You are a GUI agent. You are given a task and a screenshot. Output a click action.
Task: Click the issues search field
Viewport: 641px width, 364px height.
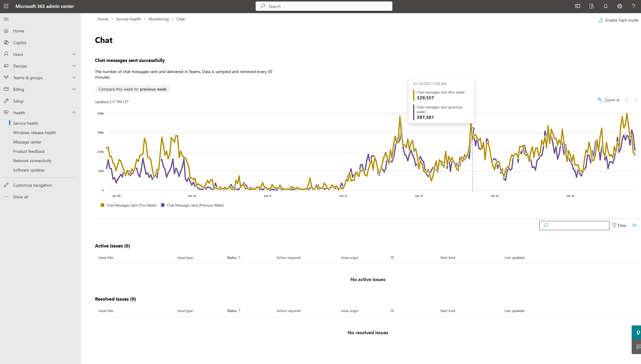(x=574, y=226)
